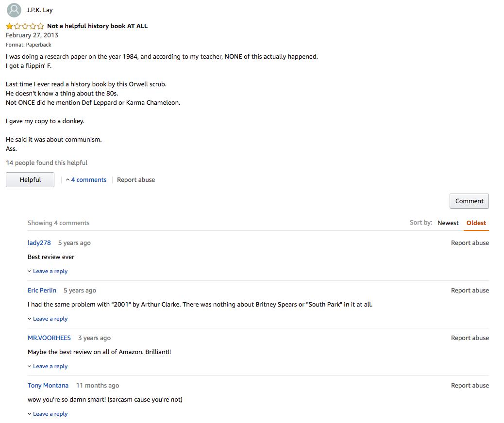Expand Leave a reply under Eric Perlin
This screenshot has height=423, width=504.
(48, 319)
